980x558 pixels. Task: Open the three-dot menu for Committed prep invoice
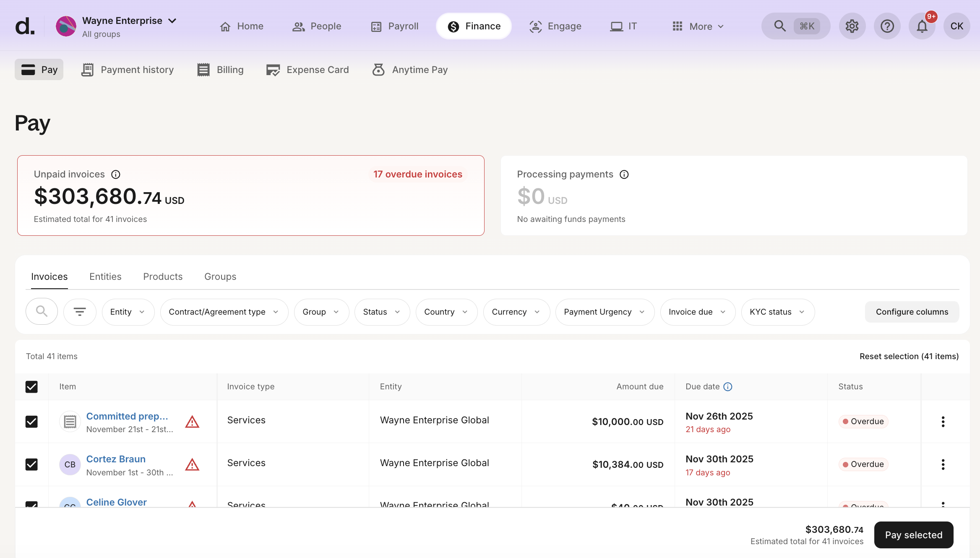pyautogui.click(x=943, y=422)
